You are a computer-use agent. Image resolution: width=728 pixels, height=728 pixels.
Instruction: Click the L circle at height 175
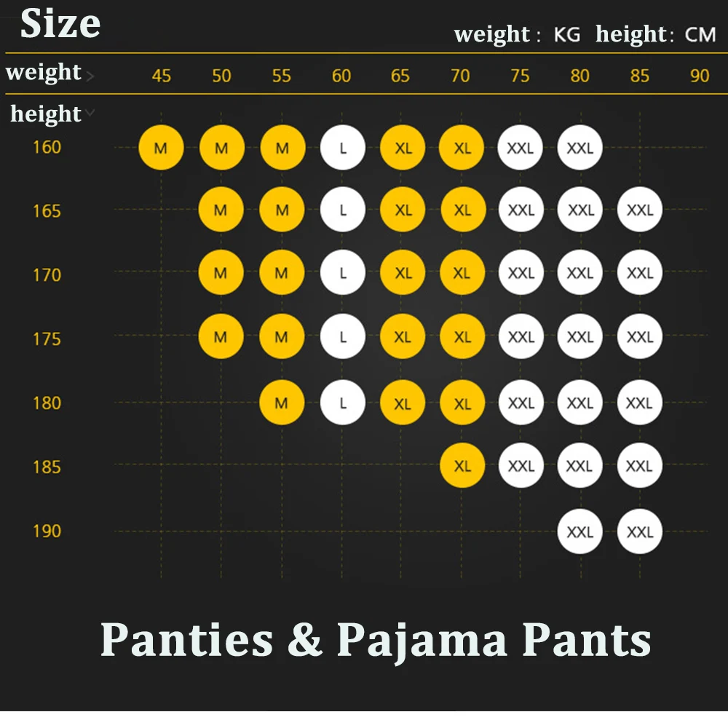coord(342,338)
